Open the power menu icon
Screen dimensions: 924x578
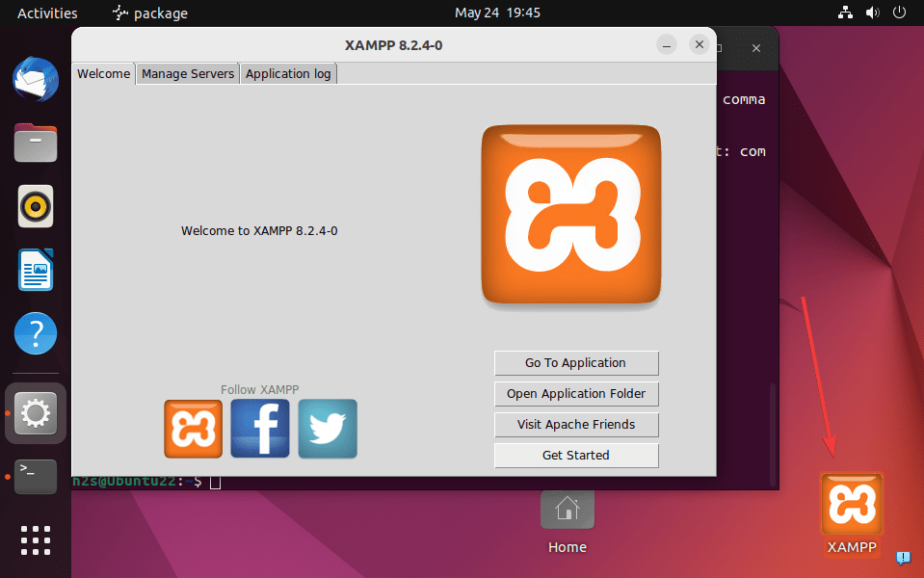[899, 13]
